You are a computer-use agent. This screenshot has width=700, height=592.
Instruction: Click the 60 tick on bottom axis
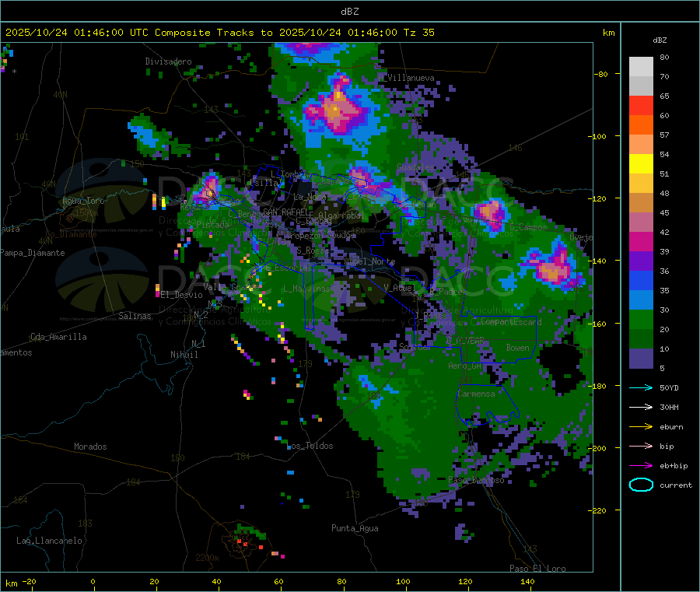coord(278,581)
